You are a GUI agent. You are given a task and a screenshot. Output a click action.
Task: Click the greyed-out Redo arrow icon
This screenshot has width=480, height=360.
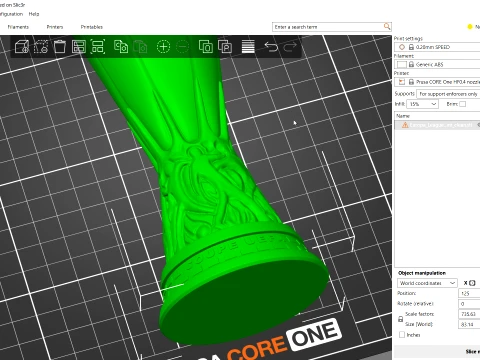[290, 47]
